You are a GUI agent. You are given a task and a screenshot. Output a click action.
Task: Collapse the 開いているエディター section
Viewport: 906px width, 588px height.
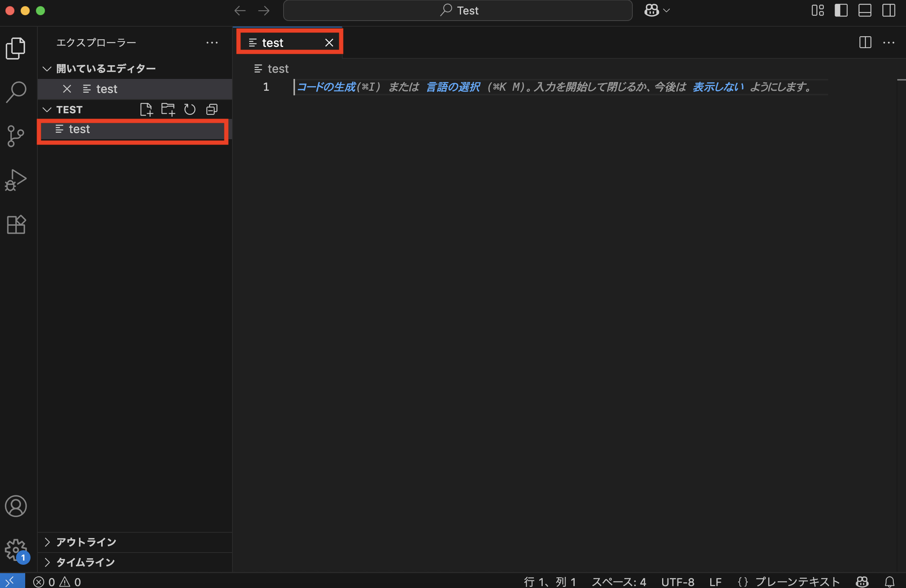tap(47, 69)
